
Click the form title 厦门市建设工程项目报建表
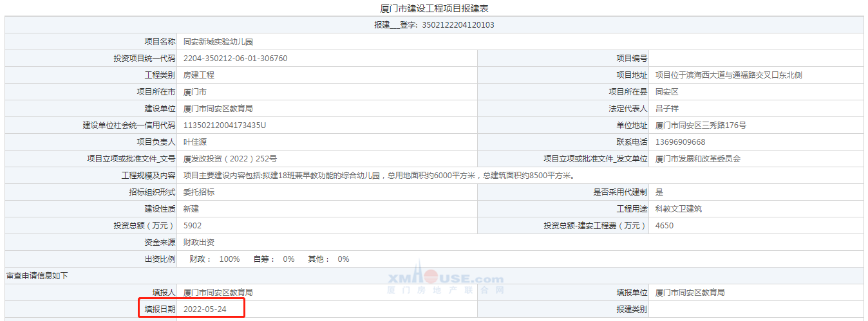434,8
